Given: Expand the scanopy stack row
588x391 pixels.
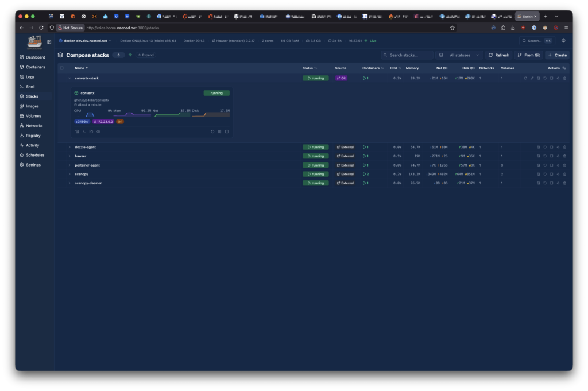Looking at the screenshot, I should pos(69,174).
